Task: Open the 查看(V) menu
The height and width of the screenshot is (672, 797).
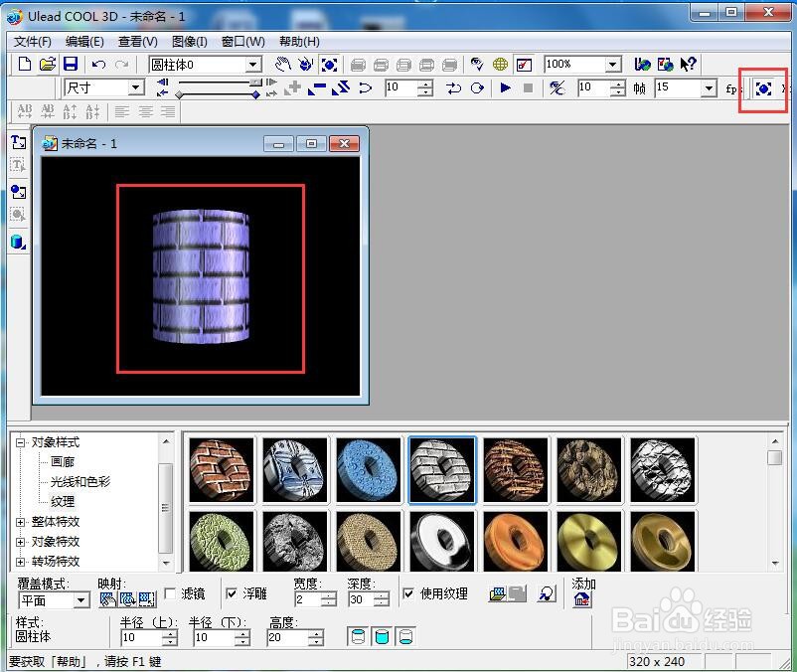Action: click(x=138, y=42)
